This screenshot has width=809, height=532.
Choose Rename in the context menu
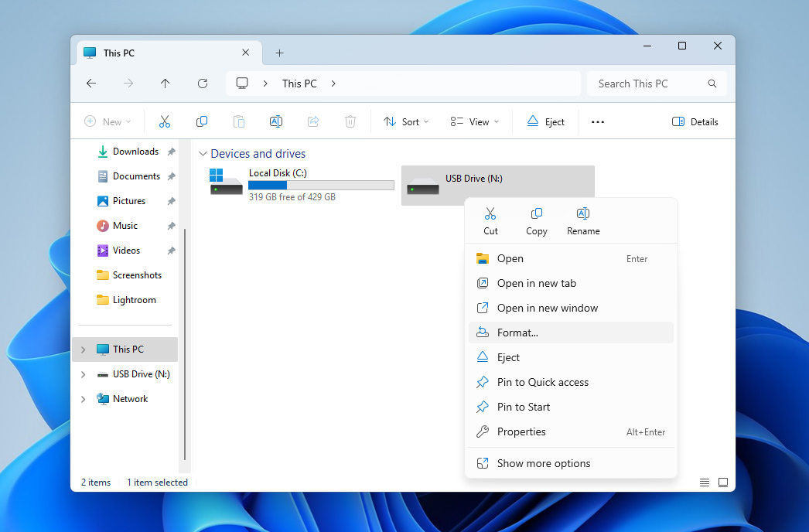(583, 221)
